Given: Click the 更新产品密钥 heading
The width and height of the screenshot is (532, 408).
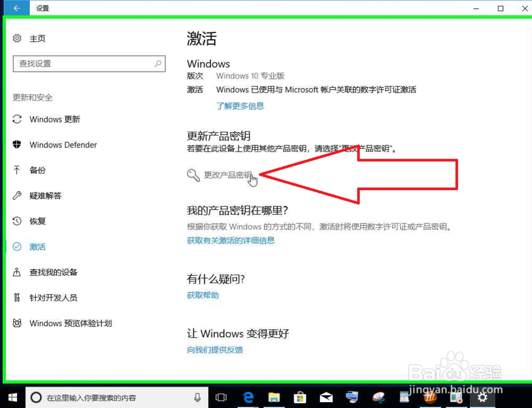Looking at the screenshot, I should 219,136.
